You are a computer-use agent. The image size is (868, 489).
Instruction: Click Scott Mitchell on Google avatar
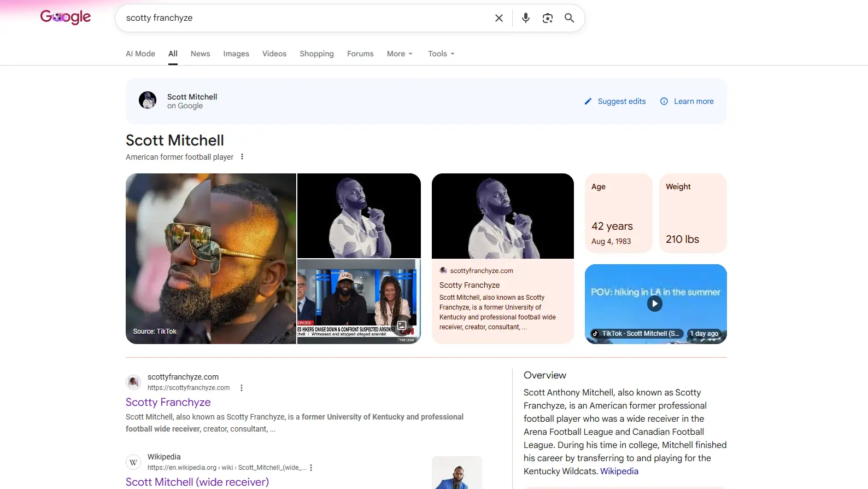[148, 100]
